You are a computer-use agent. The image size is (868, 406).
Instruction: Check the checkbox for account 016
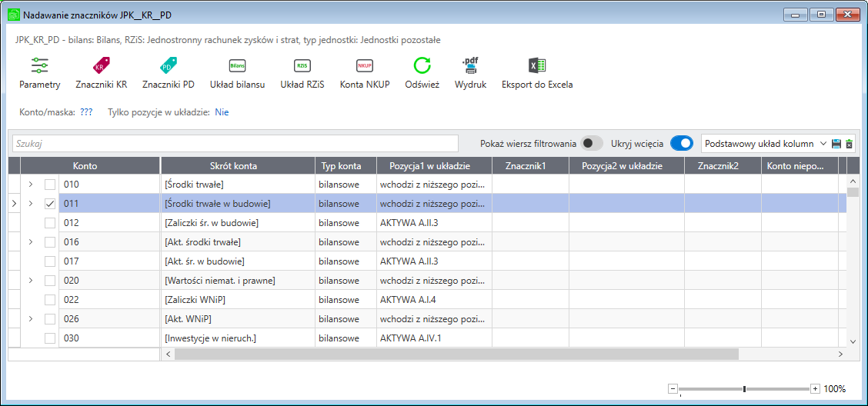pyautogui.click(x=50, y=242)
